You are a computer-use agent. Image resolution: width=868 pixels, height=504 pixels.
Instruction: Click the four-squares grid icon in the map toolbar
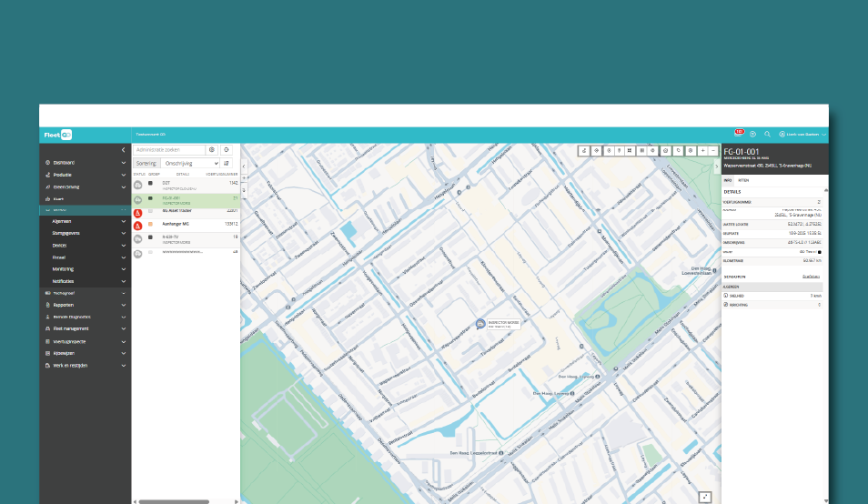[630, 150]
